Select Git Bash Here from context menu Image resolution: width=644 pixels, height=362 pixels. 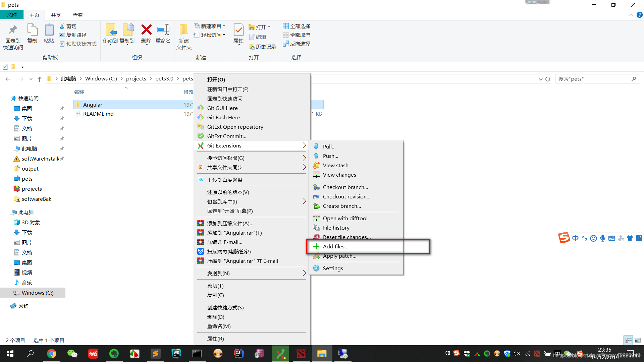(x=223, y=117)
